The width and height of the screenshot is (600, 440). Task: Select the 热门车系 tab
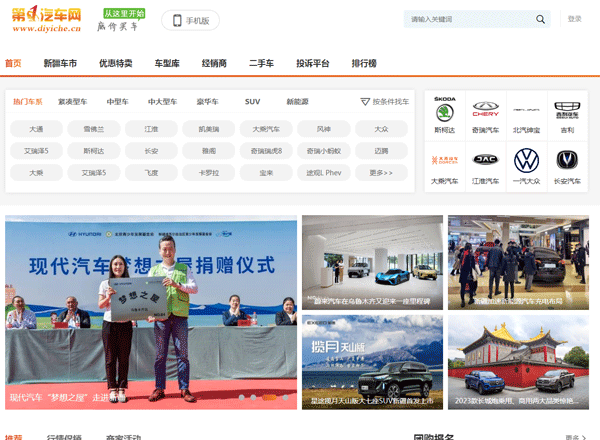click(x=28, y=102)
